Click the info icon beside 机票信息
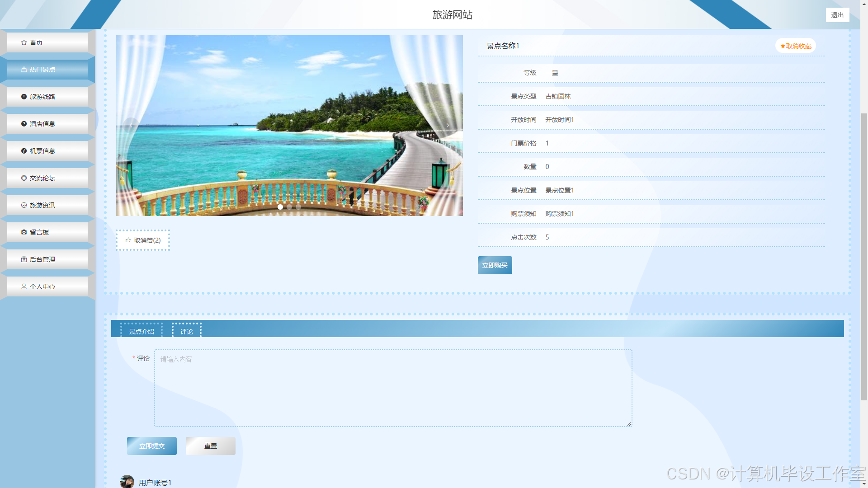 click(x=24, y=151)
